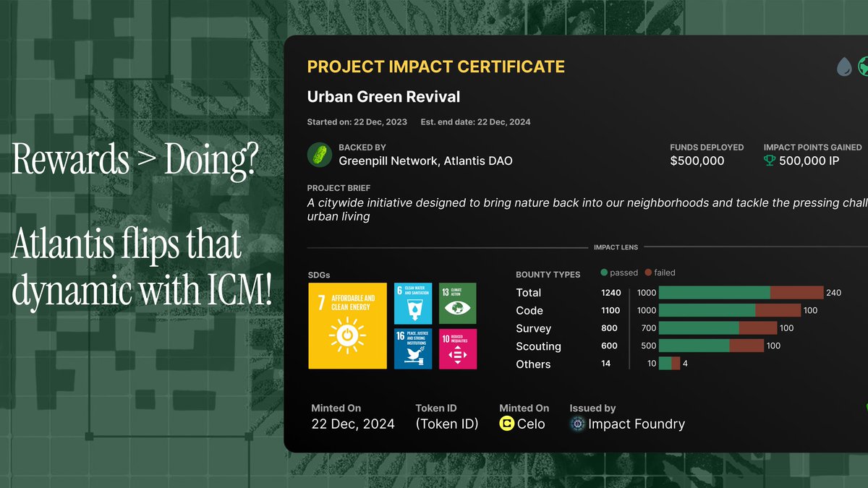Click the bold 800 Survey count

609,328
